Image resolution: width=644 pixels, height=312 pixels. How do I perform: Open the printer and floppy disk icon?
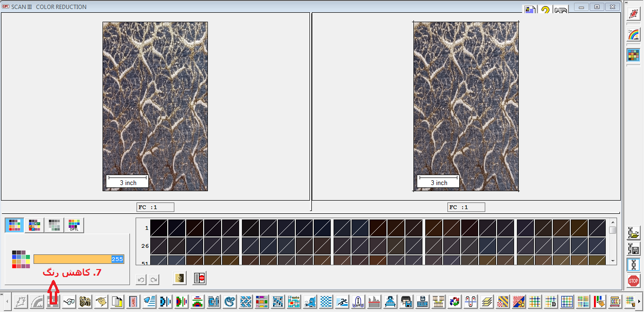(406, 301)
